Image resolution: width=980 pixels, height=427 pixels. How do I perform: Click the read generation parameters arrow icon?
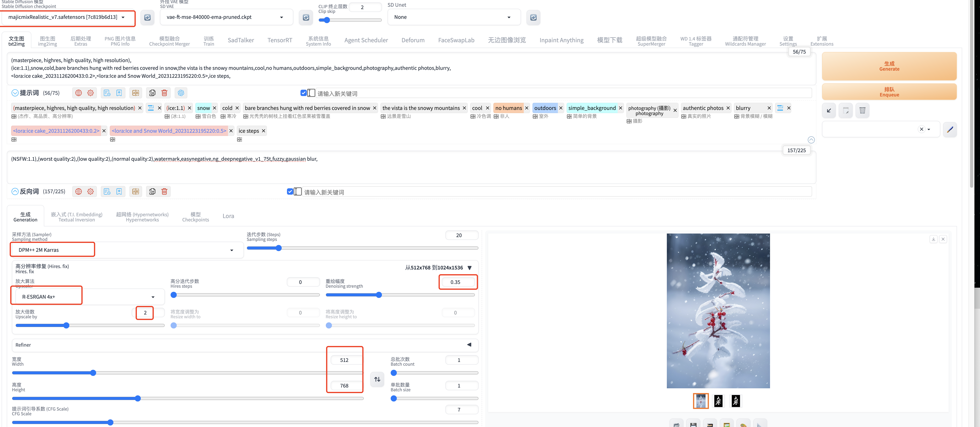(x=829, y=111)
